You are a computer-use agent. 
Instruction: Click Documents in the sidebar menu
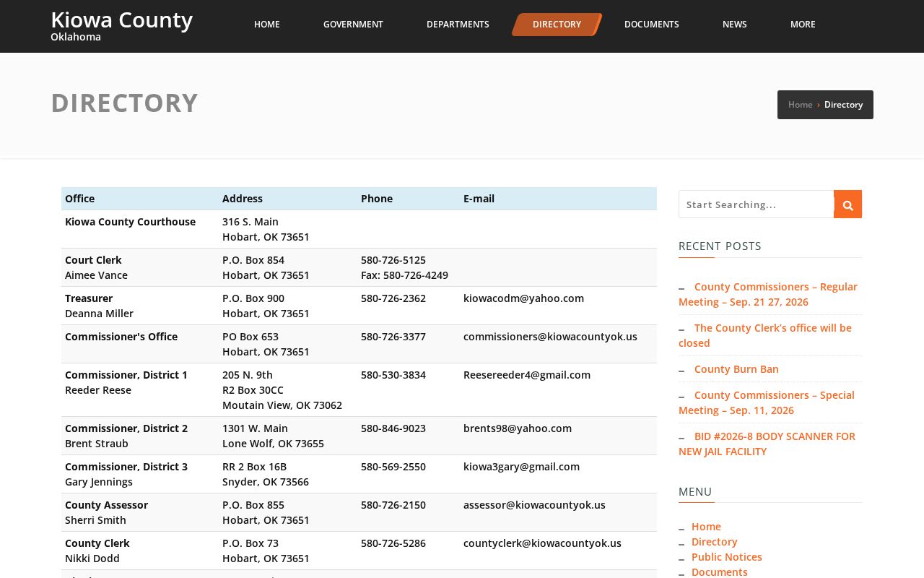pos(720,572)
